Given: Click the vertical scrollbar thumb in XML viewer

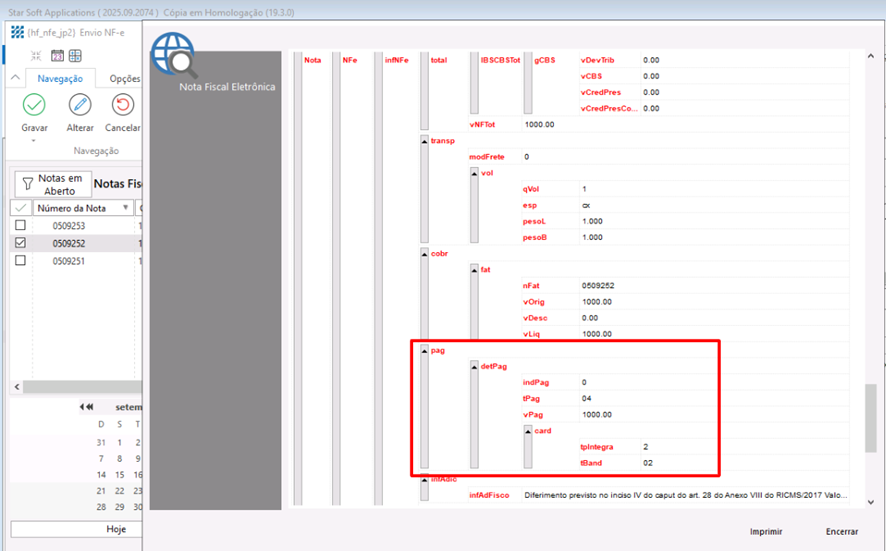Looking at the screenshot, I should [x=870, y=418].
